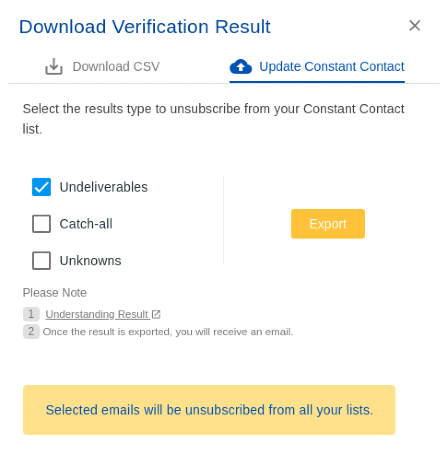This screenshot has width=448, height=467.
Task: Start the export with the Export button
Action: 328,224
